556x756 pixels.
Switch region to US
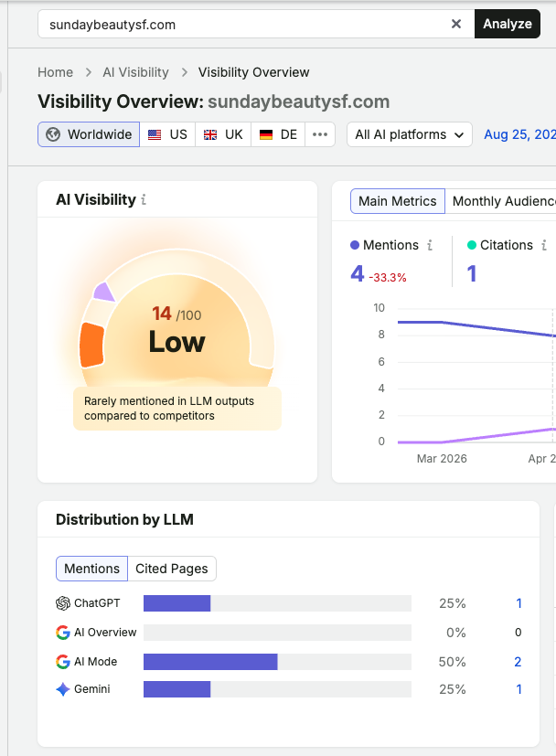(167, 134)
